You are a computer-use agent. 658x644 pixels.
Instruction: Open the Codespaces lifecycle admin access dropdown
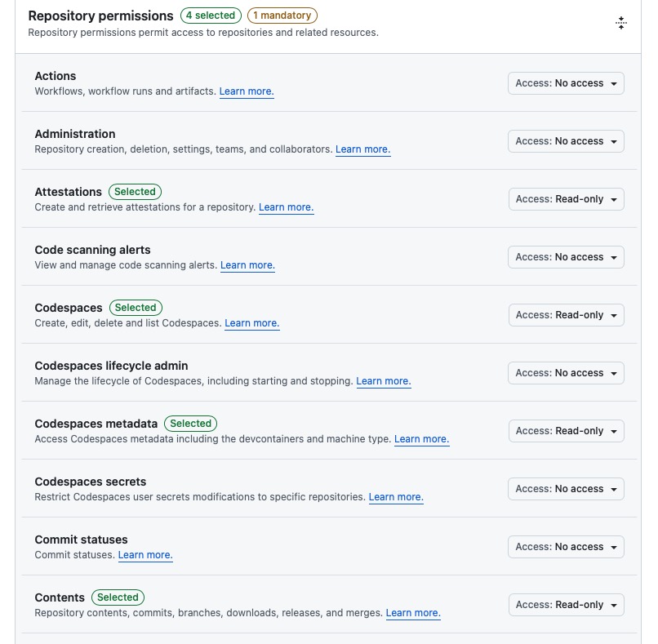click(x=566, y=372)
